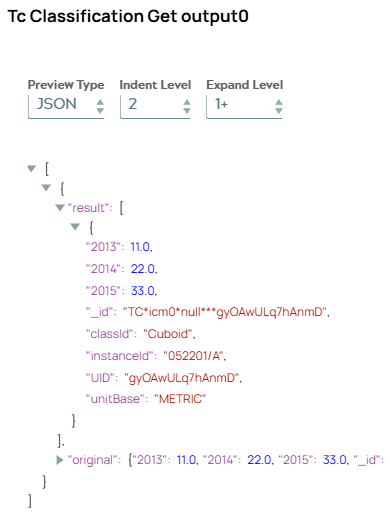Screen dimensions: 390x518
Task: Click the "2015" key in result
Action: coord(103,291)
